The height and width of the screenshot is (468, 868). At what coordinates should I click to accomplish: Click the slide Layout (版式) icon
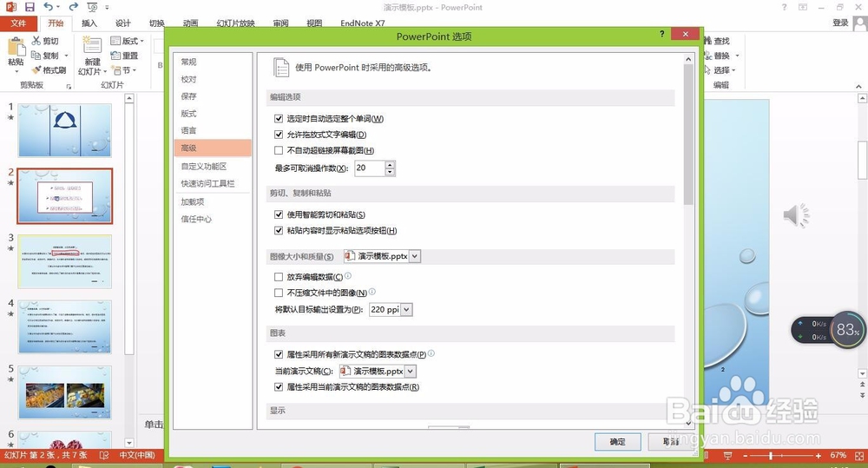coord(115,41)
